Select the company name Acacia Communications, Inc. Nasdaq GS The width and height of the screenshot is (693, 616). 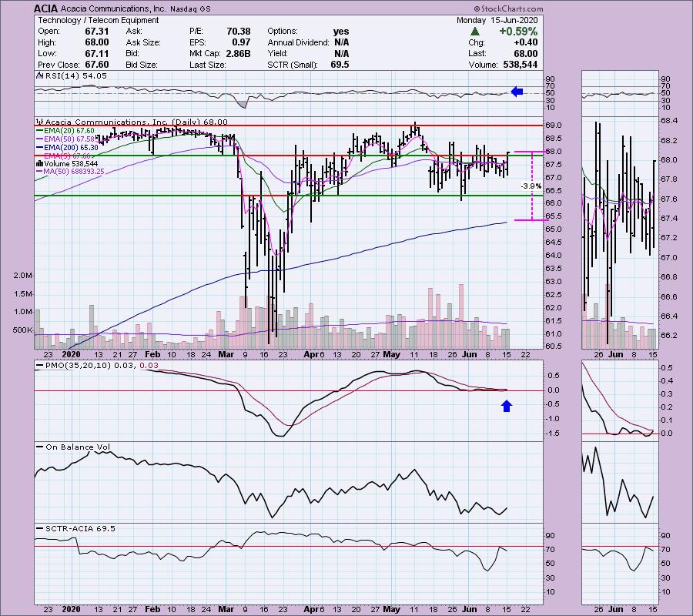coord(136,8)
